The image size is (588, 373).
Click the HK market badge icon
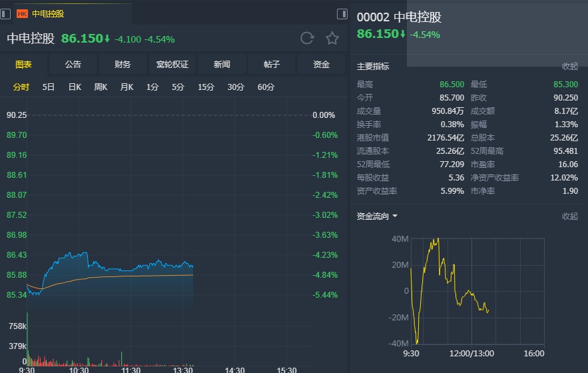pyautogui.click(x=22, y=14)
